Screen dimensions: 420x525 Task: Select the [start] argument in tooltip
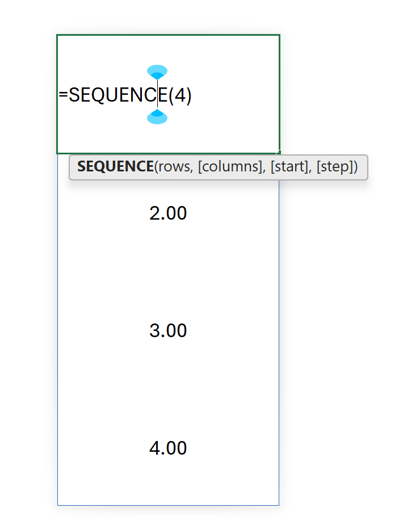pyautogui.click(x=289, y=167)
